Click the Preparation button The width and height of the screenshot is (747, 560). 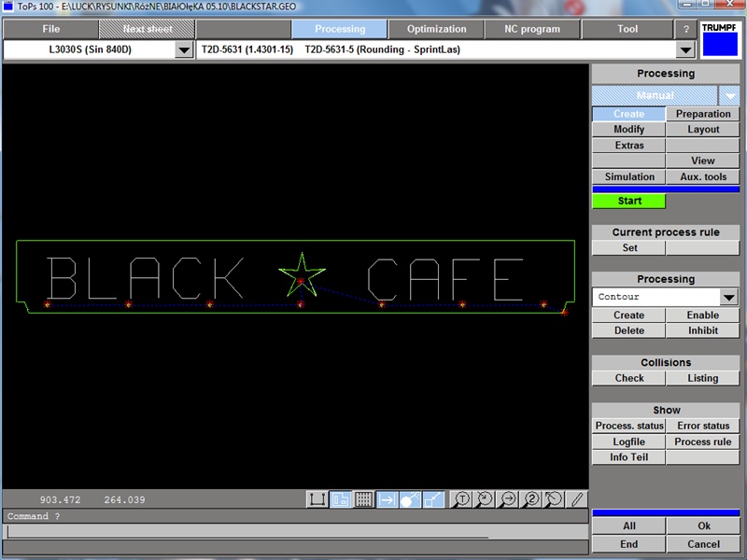pos(703,114)
